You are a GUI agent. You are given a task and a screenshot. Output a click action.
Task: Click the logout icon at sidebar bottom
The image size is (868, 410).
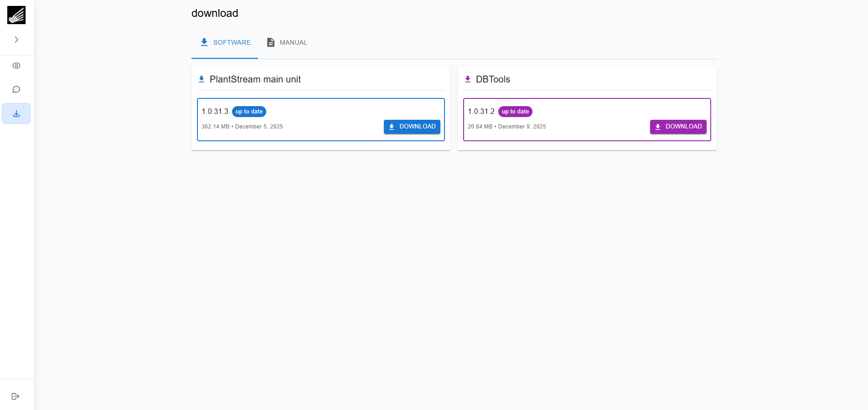[x=15, y=396]
